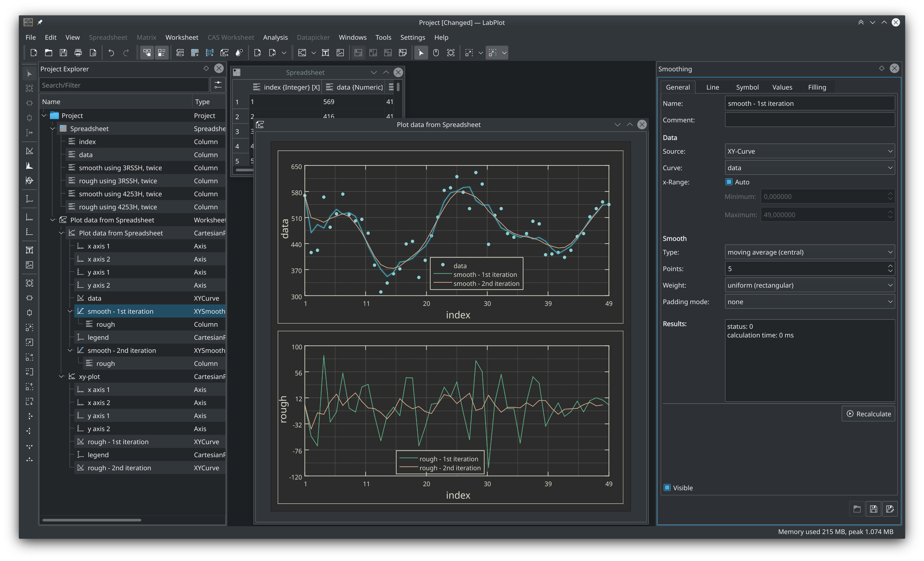Open the print preview

pos(93,52)
